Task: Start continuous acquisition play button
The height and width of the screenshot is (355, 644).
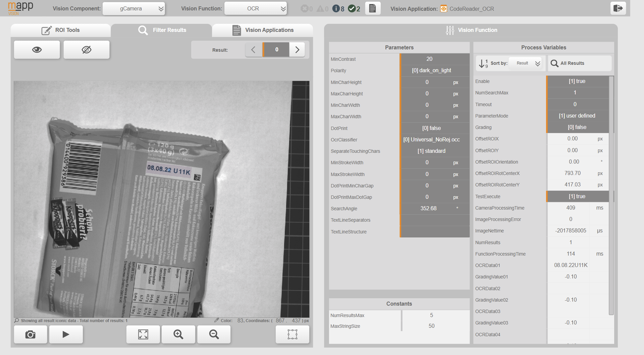Action: (66, 335)
